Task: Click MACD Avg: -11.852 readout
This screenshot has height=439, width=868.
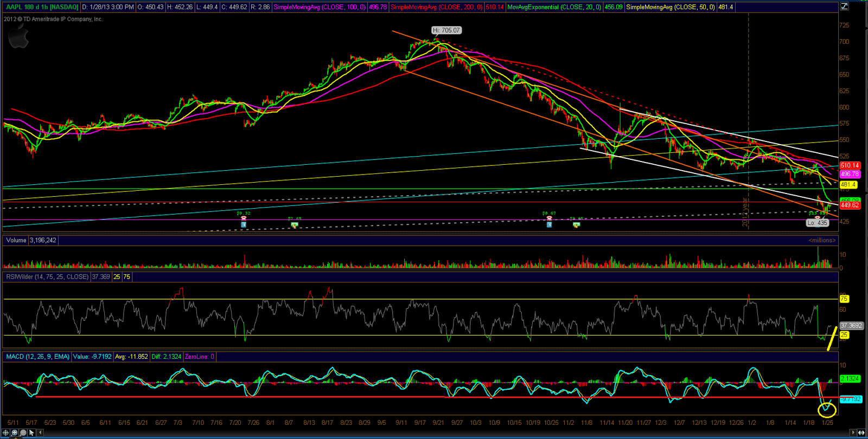Action: pyautogui.click(x=131, y=357)
